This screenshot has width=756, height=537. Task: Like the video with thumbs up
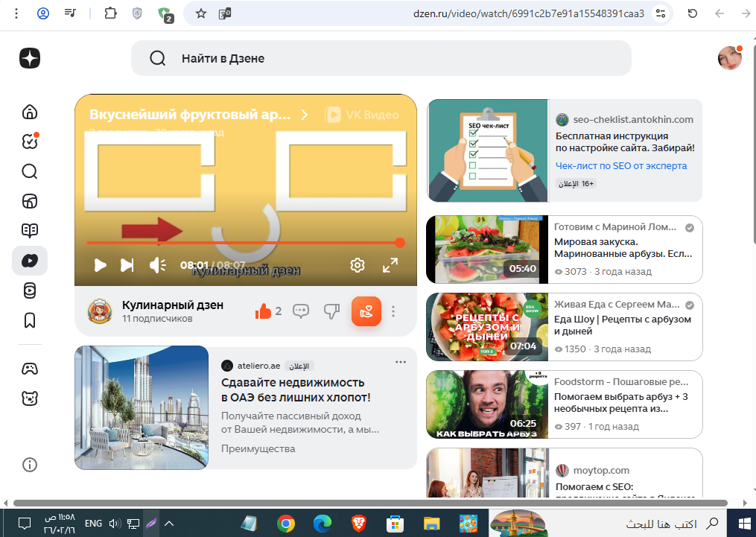click(263, 311)
